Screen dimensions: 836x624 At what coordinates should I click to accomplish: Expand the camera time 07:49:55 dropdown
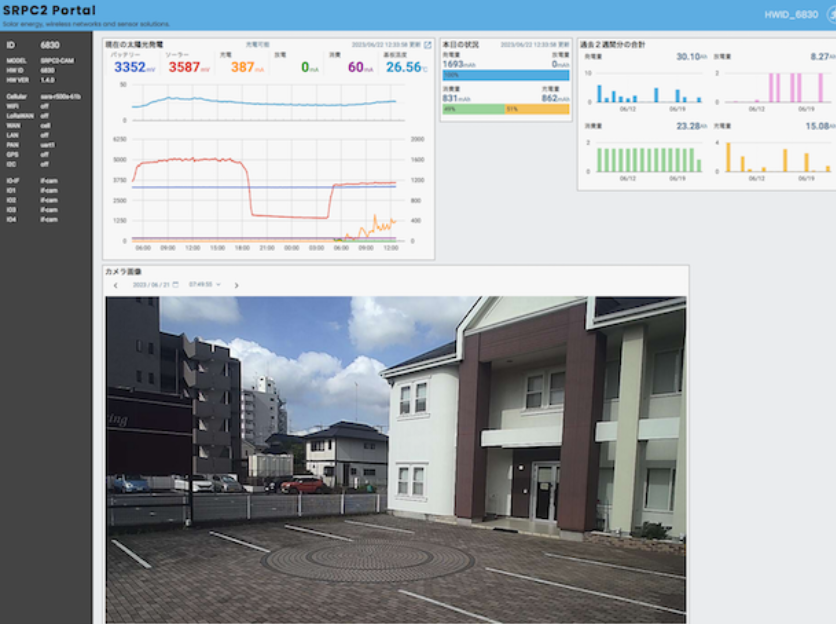pyautogui.click(x=205, y=285)
